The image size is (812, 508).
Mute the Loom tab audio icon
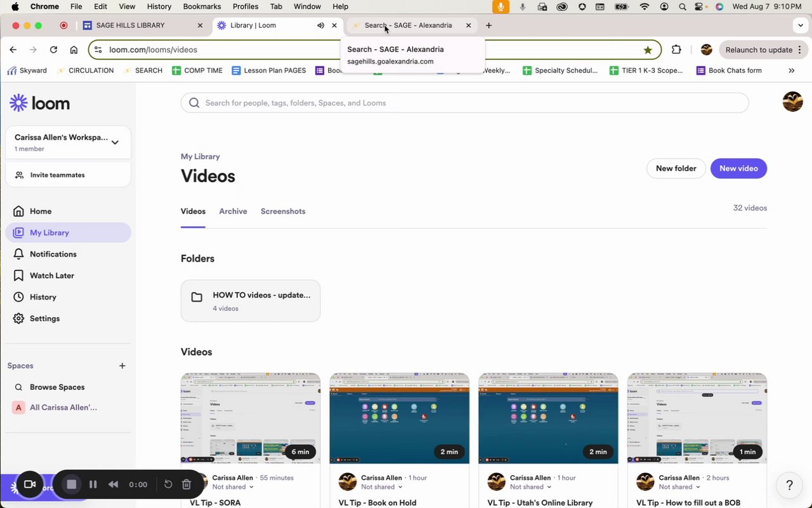coord(320,25)
